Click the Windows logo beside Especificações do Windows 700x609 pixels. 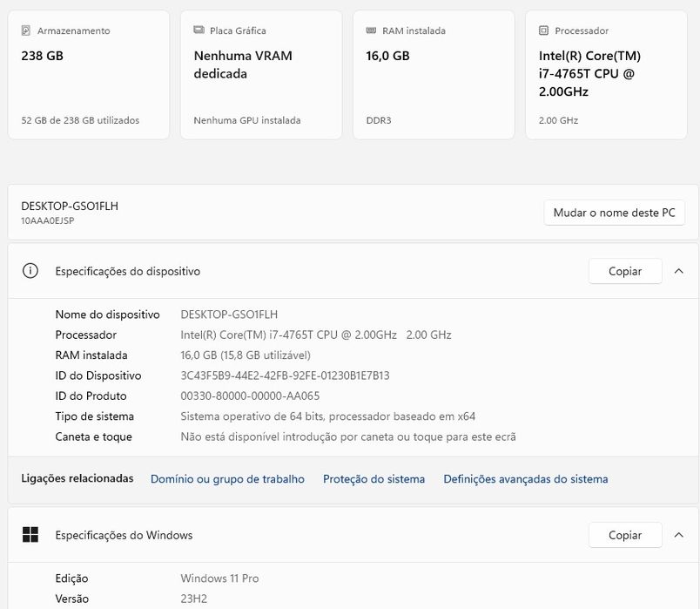point(30,535)
